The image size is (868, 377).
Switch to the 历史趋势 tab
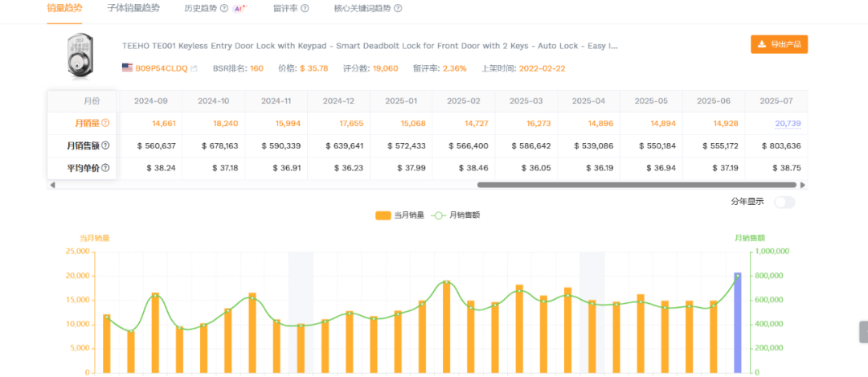pos(200,8)
